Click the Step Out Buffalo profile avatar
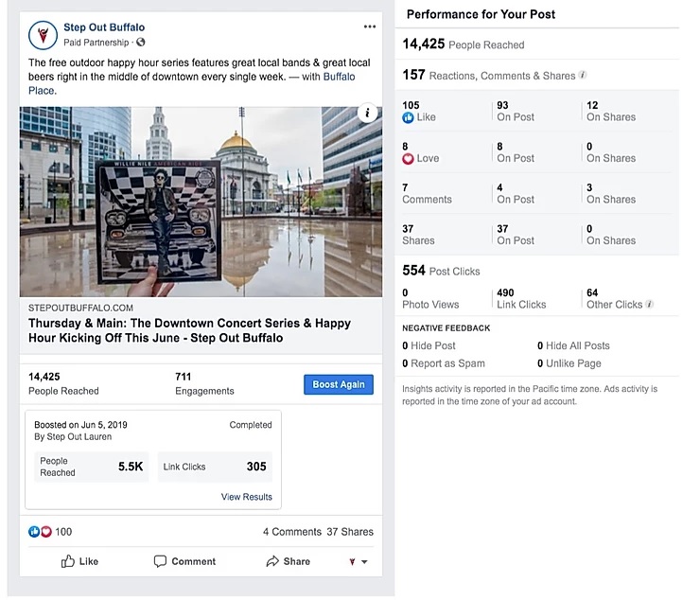 coord(43,35)
